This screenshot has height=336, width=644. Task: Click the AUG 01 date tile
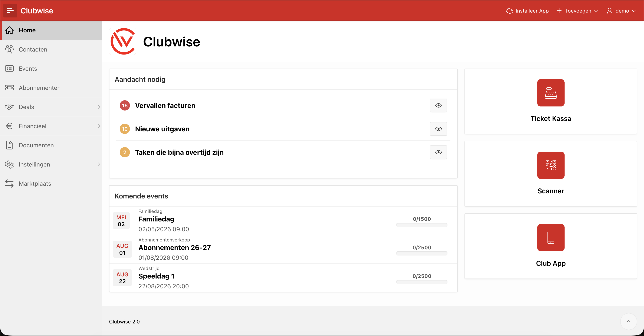coord(122,249)
